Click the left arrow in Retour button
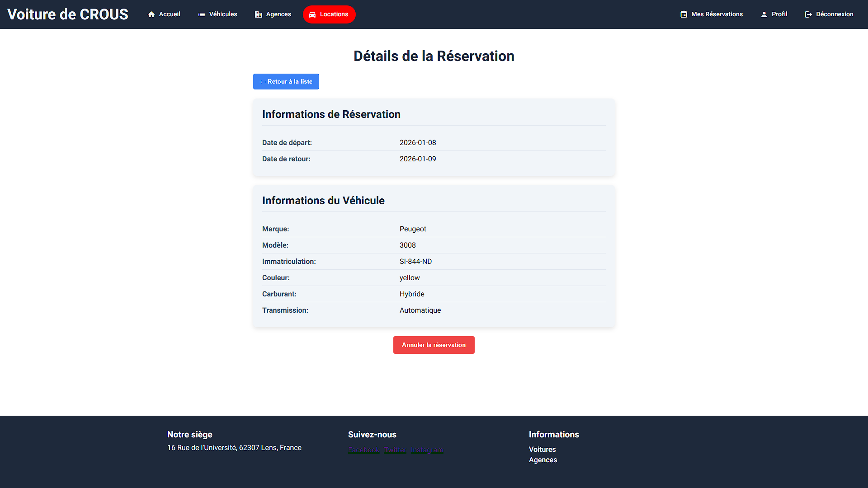Viewport: 868px width, 488px height. (263, 82)
